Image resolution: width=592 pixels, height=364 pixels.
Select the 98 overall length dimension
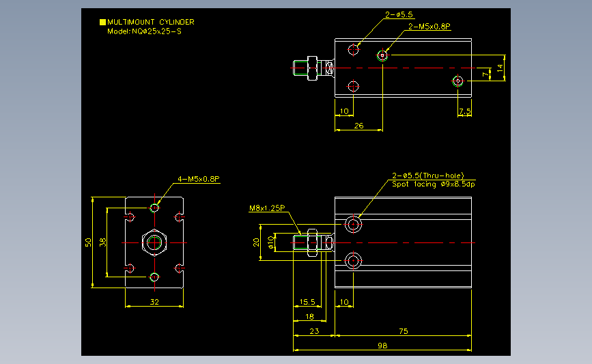[382, 346]
